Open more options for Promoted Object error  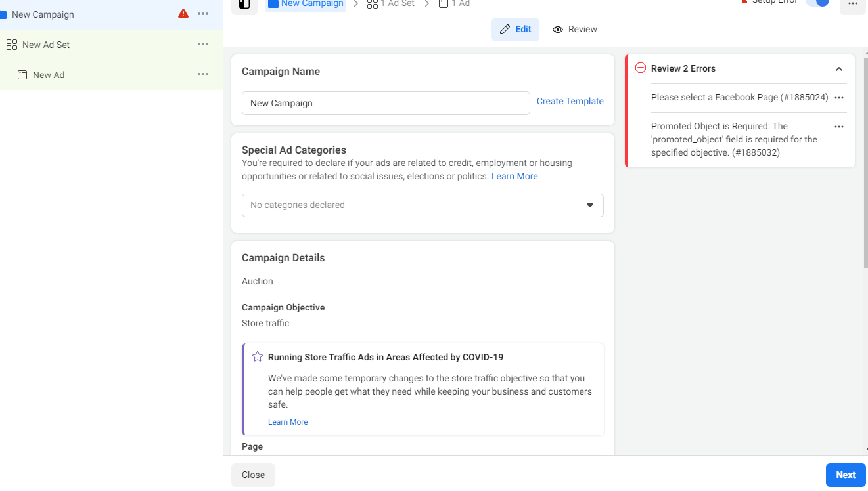(x=838, y=127)
